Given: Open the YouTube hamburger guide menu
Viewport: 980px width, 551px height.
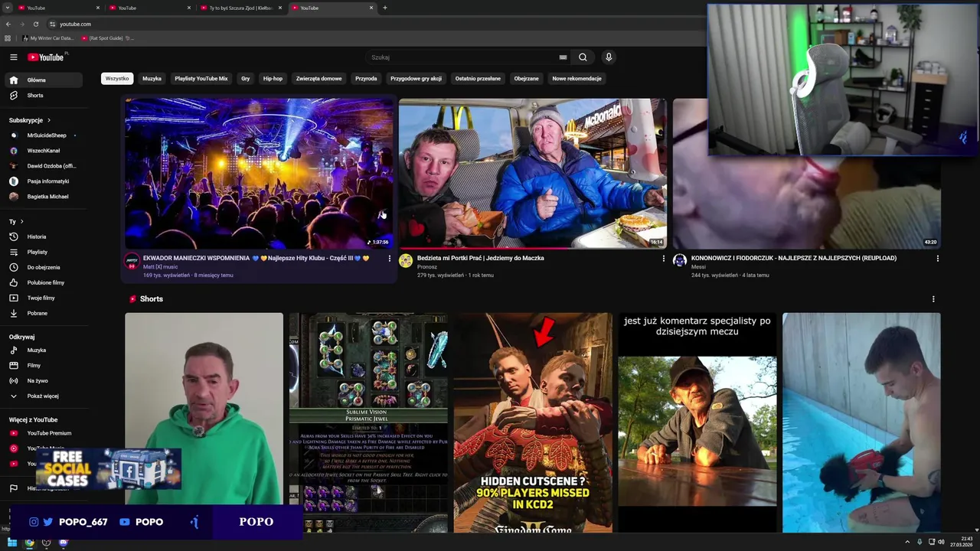Looking at the screenshot, I should (13, 57).
